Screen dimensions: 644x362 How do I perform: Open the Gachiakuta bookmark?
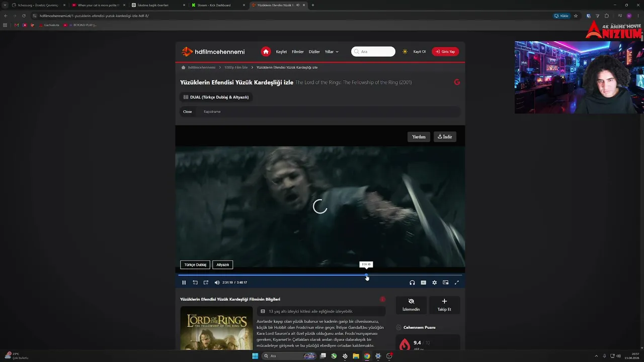tap(49, 25)
